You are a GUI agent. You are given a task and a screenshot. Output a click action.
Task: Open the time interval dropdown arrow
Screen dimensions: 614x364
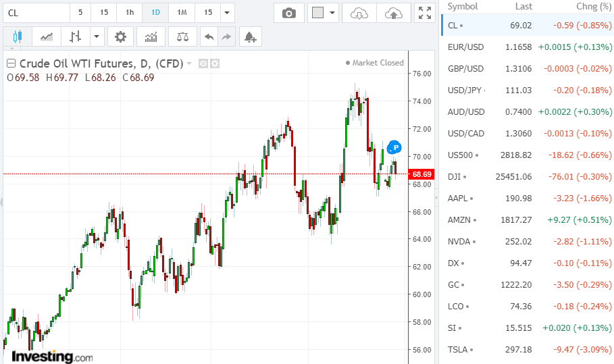pos(227,13)
